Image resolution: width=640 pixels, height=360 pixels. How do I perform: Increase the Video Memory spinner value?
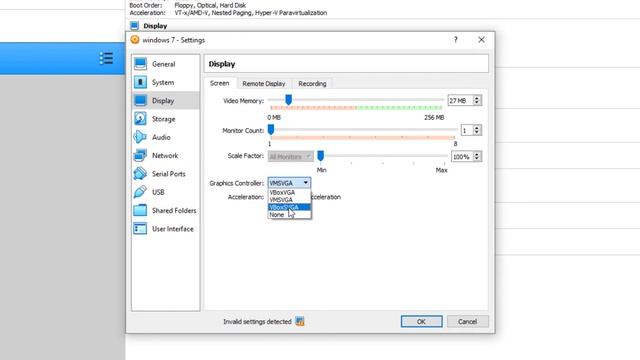point(477,98)
